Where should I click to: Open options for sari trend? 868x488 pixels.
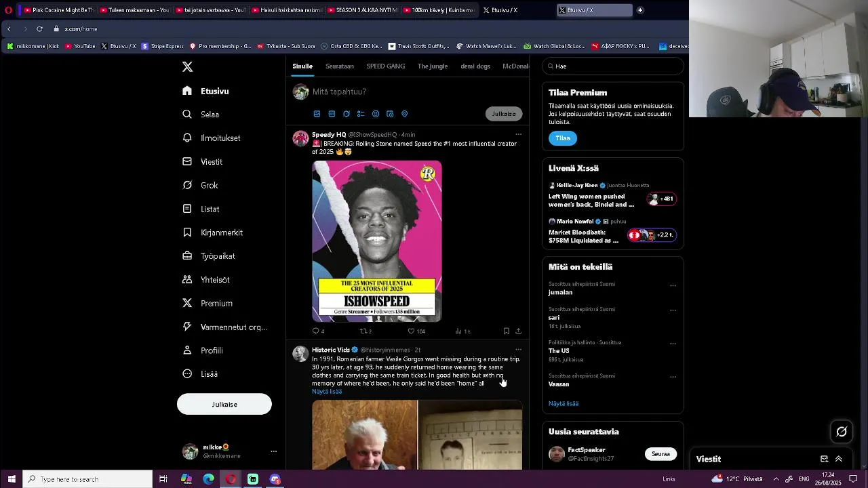[x=673, y=310]
